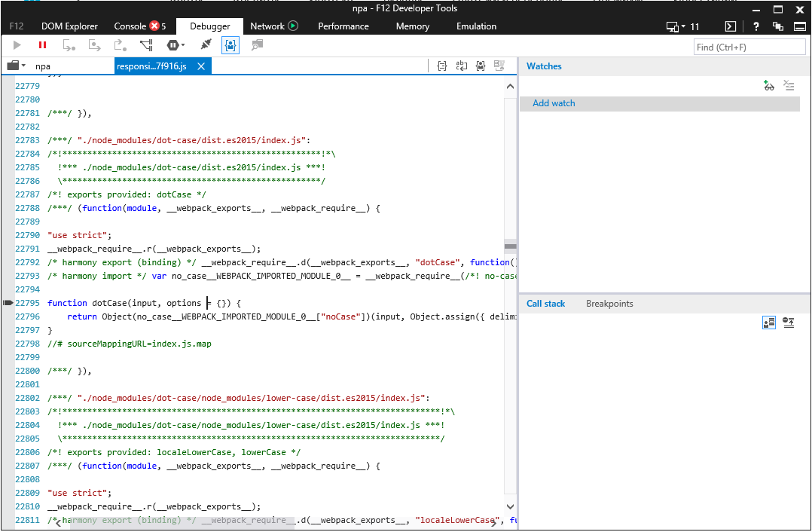Open the file picker folder dropdown
Screen dimensions: 812x532
coord(16,66)
